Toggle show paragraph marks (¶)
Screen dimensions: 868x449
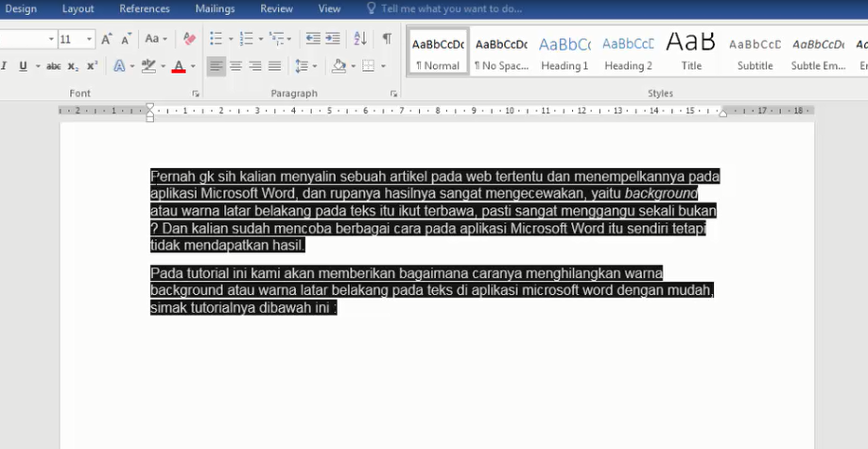(x=387, y=39)
